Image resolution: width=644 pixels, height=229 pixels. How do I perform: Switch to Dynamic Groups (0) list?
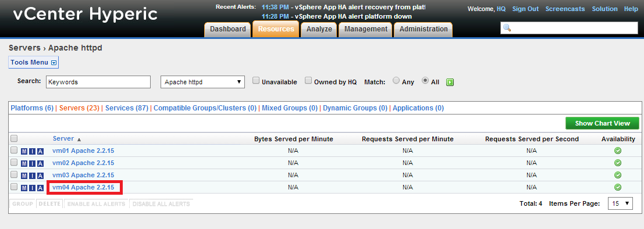click(x=355, y=108)
